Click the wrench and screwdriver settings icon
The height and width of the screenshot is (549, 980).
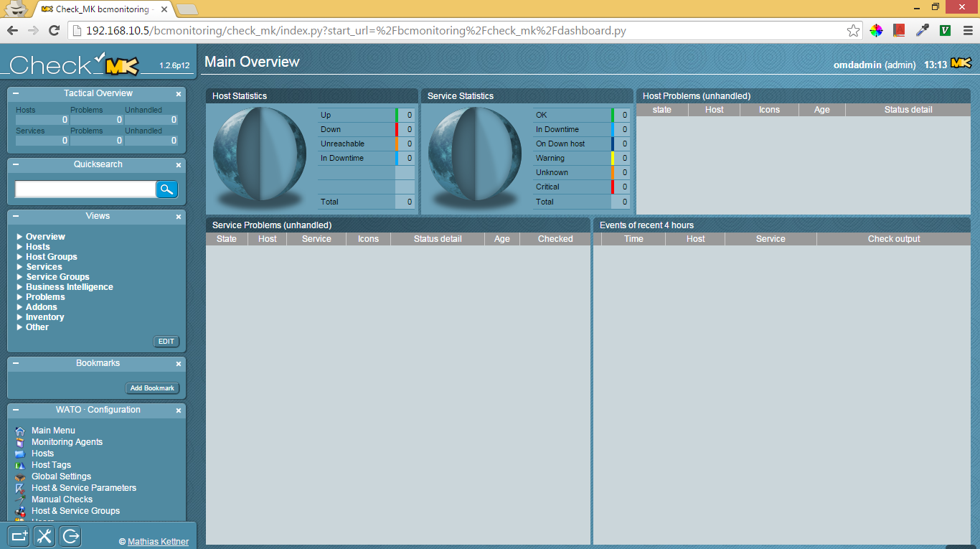44,536
